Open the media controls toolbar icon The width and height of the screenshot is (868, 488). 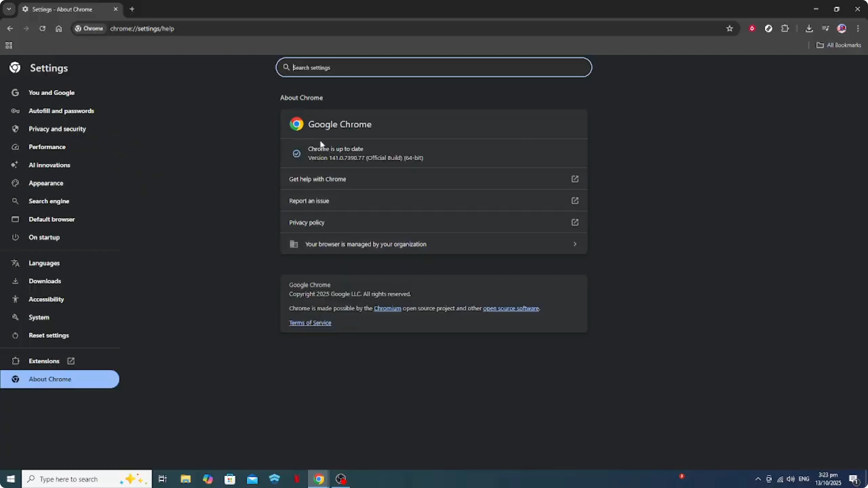[x=825, y=29]
